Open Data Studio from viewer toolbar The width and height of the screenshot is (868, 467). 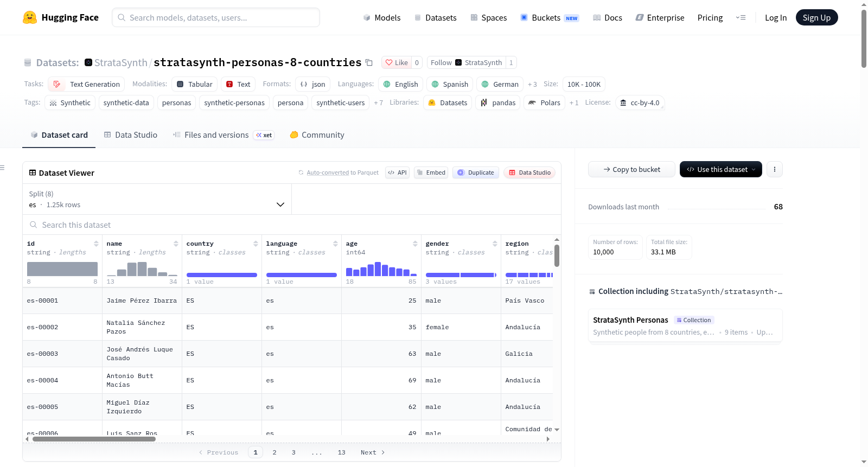pos(529,172)
